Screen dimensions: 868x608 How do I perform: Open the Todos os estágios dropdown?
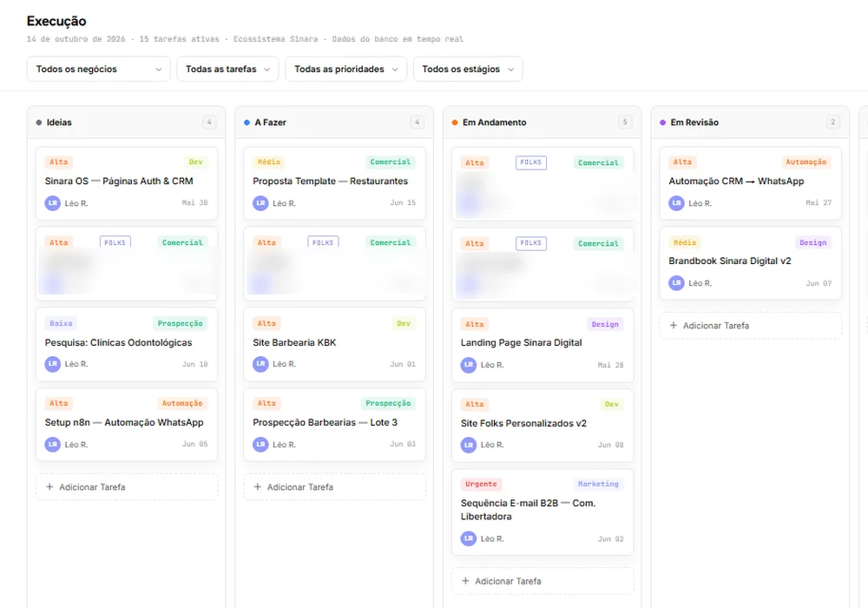click(468, 69)
